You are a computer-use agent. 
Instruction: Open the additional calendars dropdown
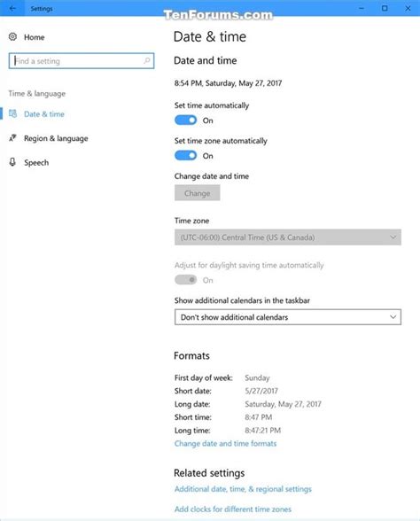click(x=288, y=317)
